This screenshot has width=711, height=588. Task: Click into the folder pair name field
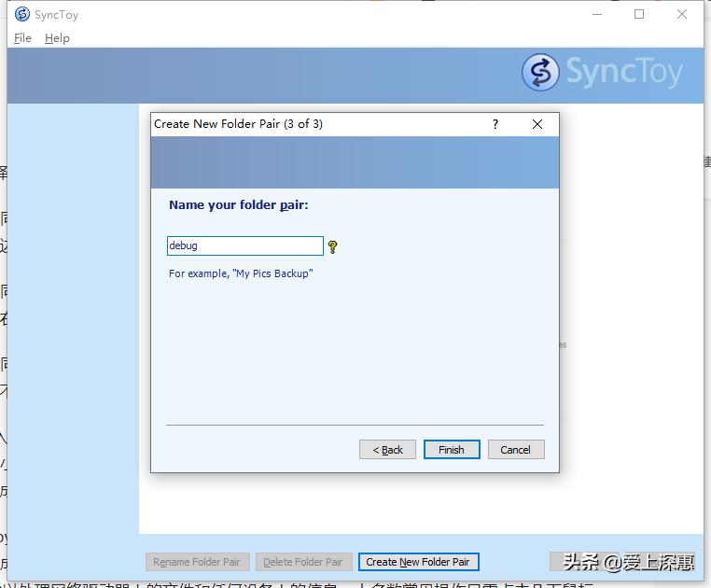pos(245,245)
